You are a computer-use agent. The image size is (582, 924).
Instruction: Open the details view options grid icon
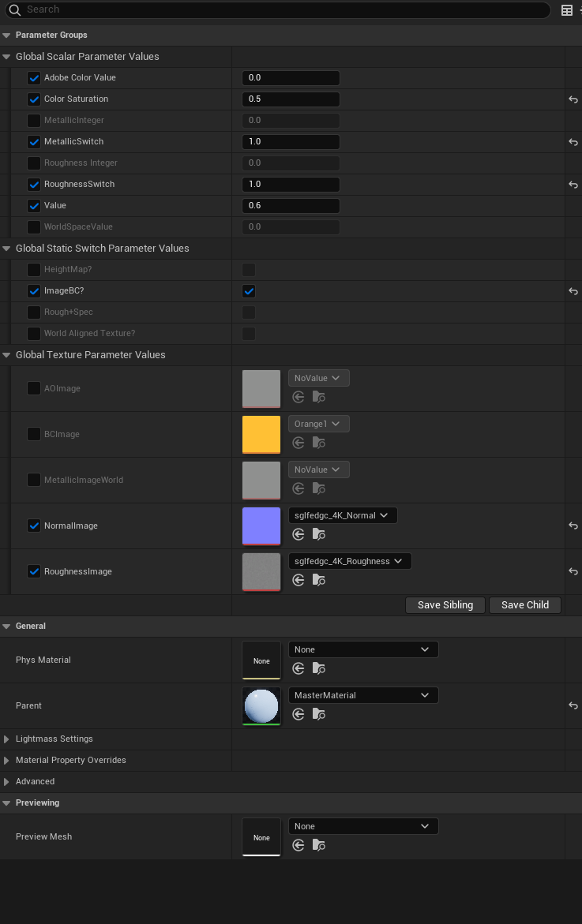coord(567,10)
